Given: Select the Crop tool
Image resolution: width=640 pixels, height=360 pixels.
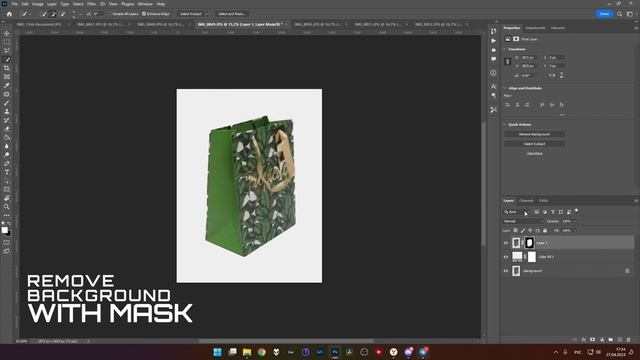Looking at the screenshot, I should coord(7,68).
